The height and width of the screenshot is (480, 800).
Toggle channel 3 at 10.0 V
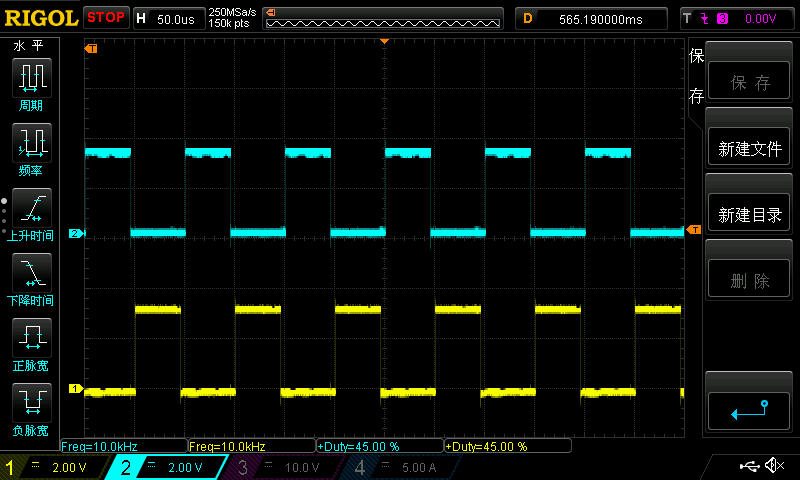tap(285, 467)
